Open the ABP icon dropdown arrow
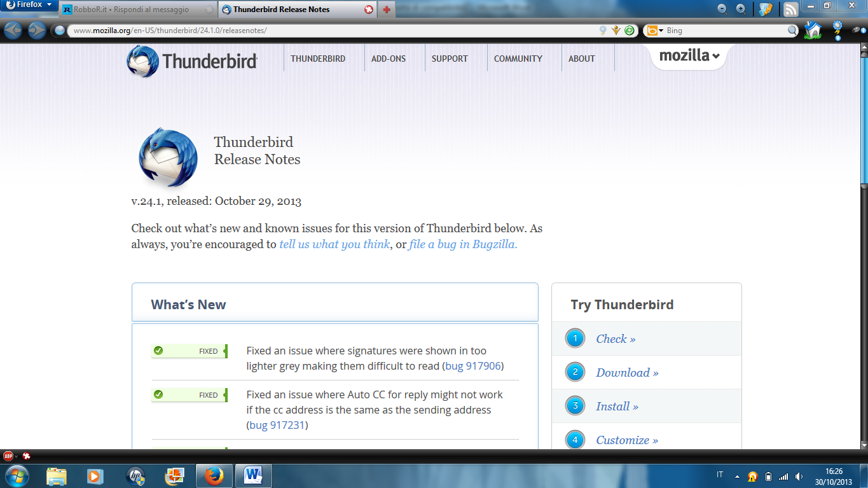The height and width of the screenshot is (488, 868). (17, 456)
